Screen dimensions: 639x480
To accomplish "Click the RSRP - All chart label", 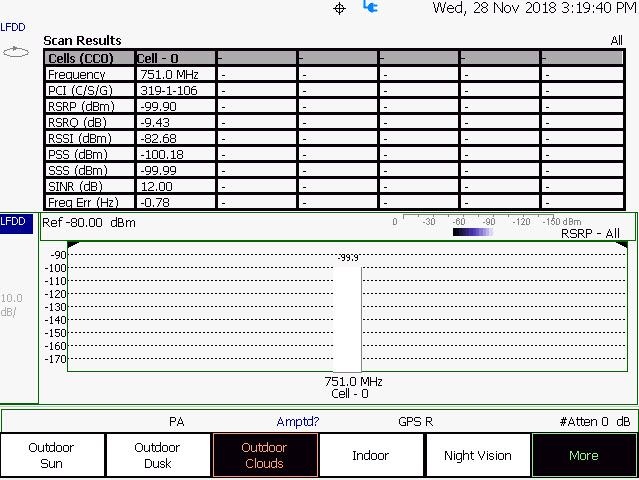I will [x=590, y=233].
